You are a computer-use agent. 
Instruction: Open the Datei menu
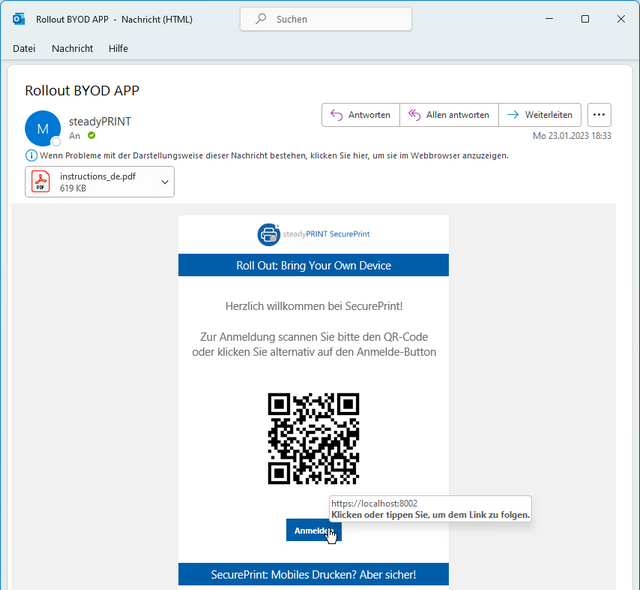coord(24,49)
